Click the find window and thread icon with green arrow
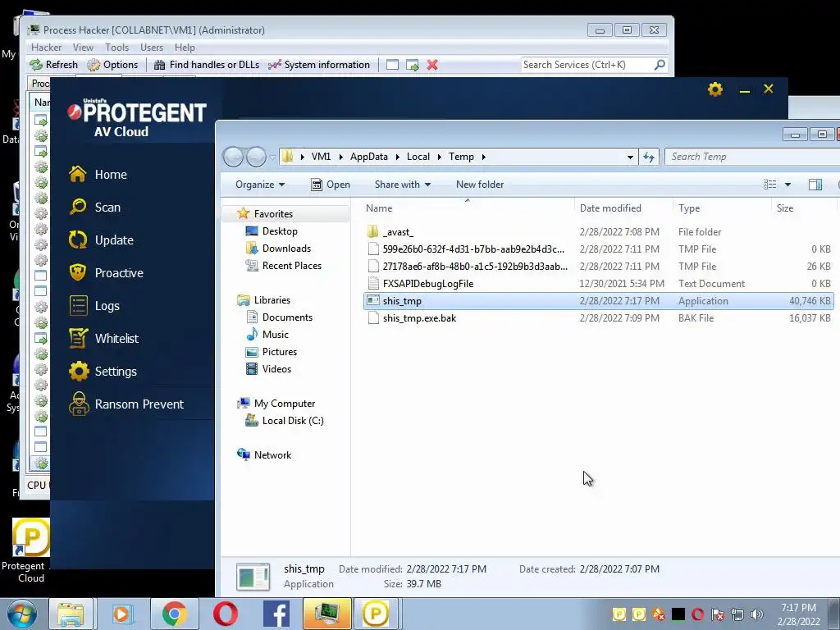 [x=413, y=65]
